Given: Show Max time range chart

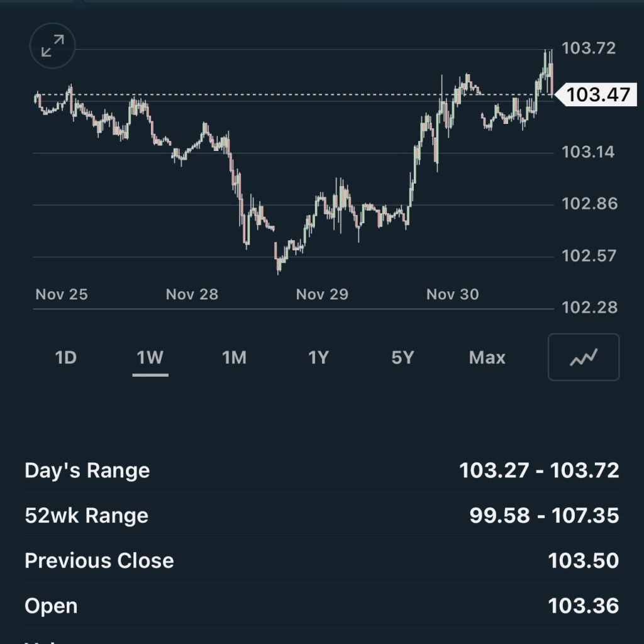Looking at the screenshot, I should coord(487,358).
